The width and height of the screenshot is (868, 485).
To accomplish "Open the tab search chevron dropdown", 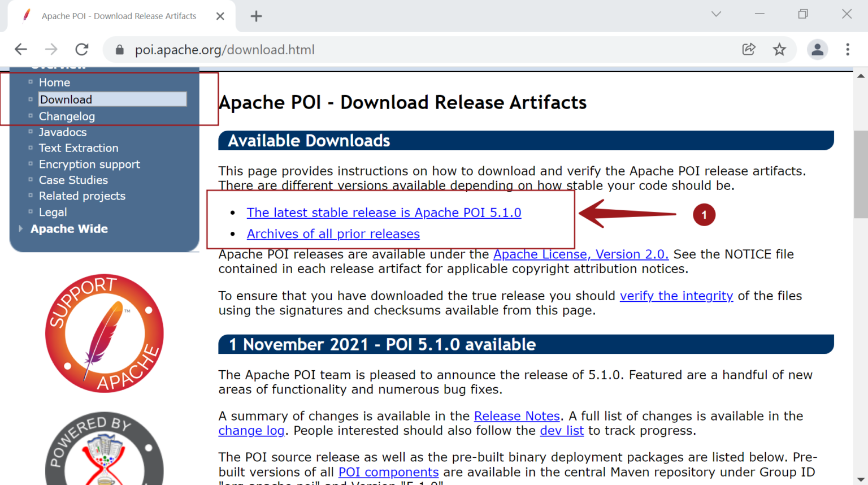I will point(716,14).
